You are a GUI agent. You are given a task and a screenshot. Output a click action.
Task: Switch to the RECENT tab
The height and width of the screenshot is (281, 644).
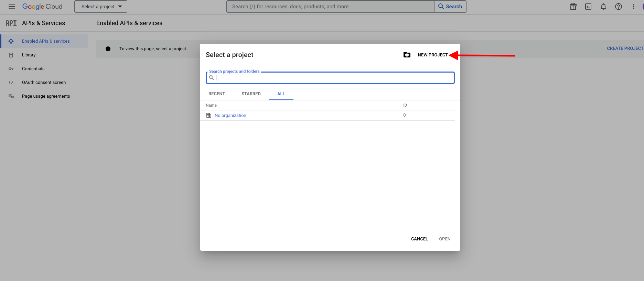point(217,94)
